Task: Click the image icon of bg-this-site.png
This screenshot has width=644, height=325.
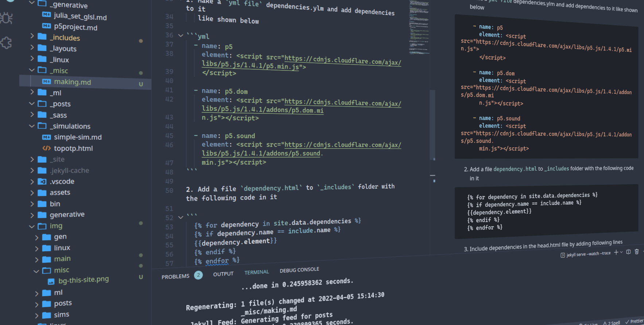Action: 51,282
